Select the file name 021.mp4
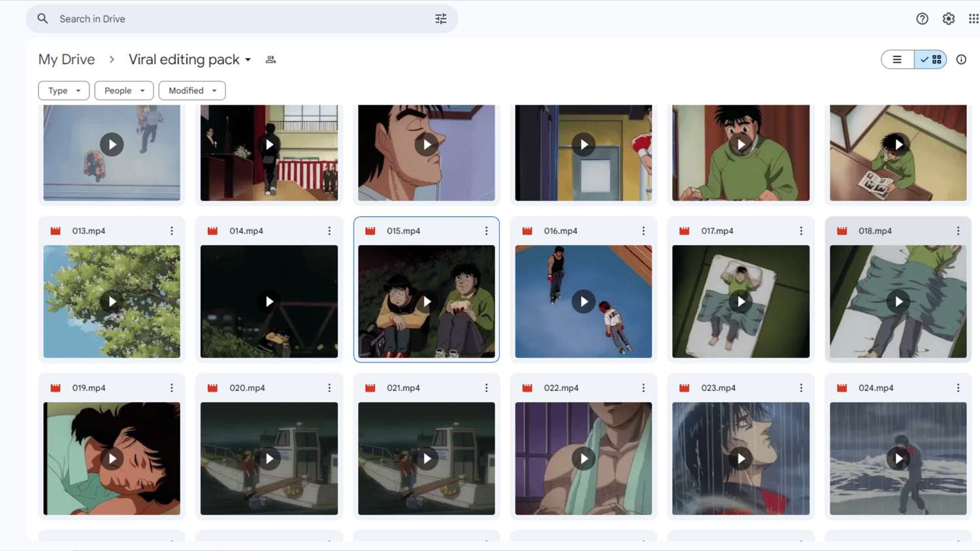This screenshot has width=980, height=551. click(404, 388)
